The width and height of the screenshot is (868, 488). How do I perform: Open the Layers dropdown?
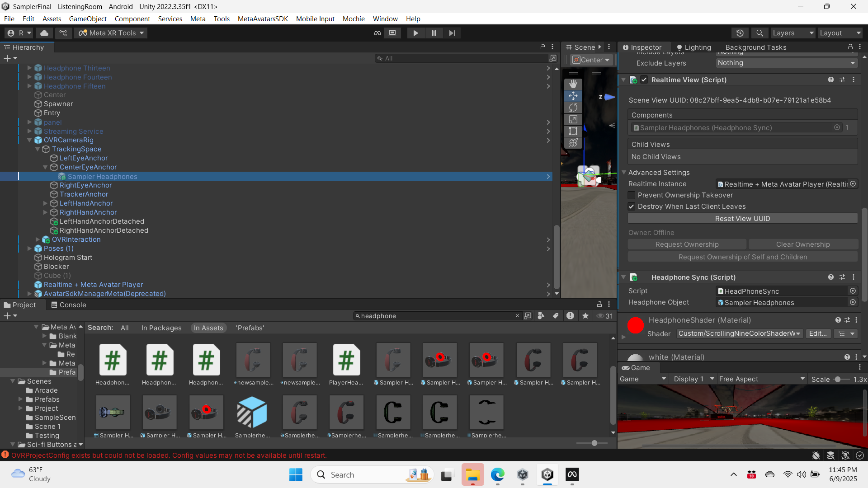tap(793, 33)
